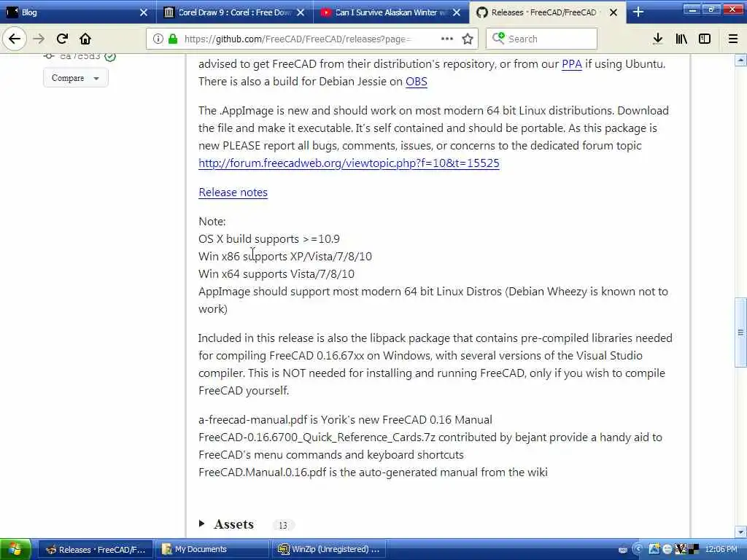
Task: Click the page scrollbar down arrow
Action: point(740,532)
